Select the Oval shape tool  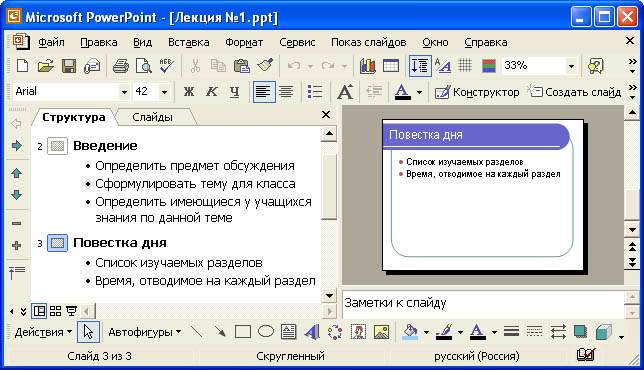(x=266, y=332)
